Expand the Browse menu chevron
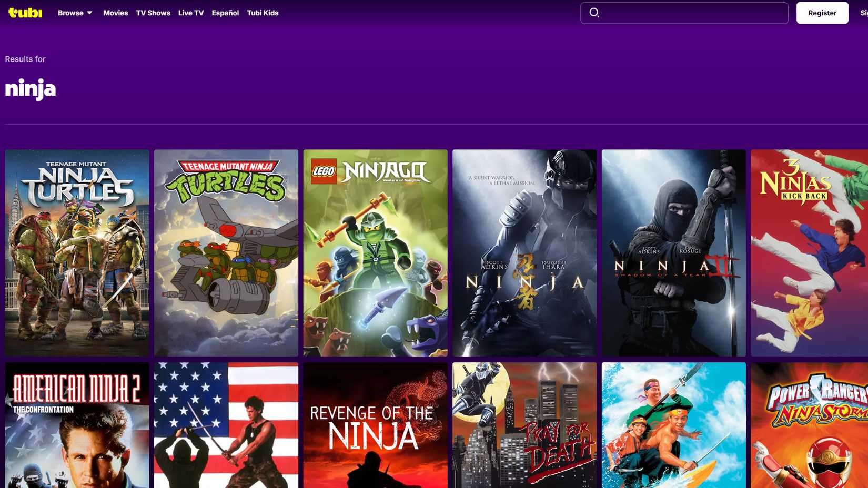The height and width of the screenshot is (488, 868). coord(89,13)
